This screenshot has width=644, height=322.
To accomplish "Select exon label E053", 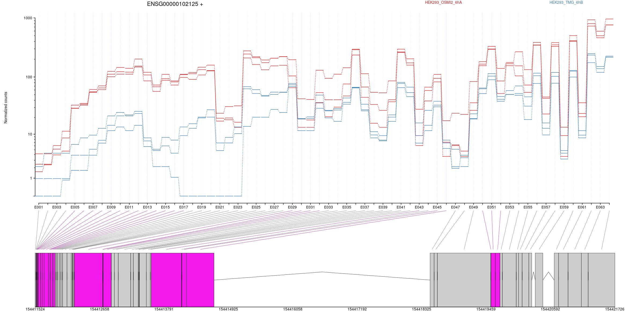I will tap(510, 207).
